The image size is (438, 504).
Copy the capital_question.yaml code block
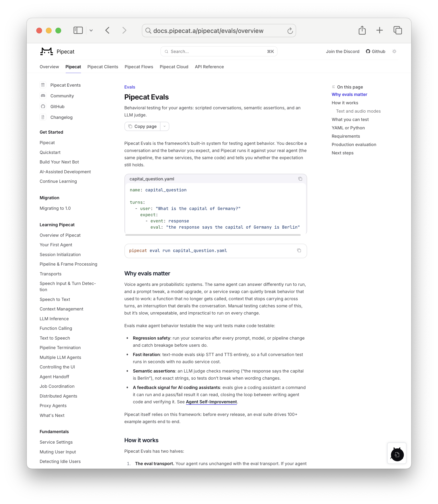tap(300, 179)
